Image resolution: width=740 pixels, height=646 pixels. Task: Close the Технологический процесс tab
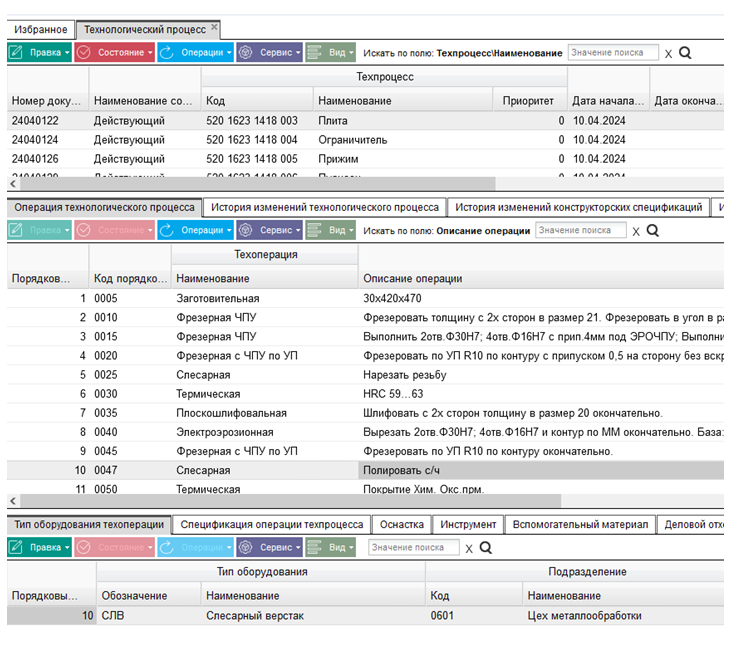(214, 27)
